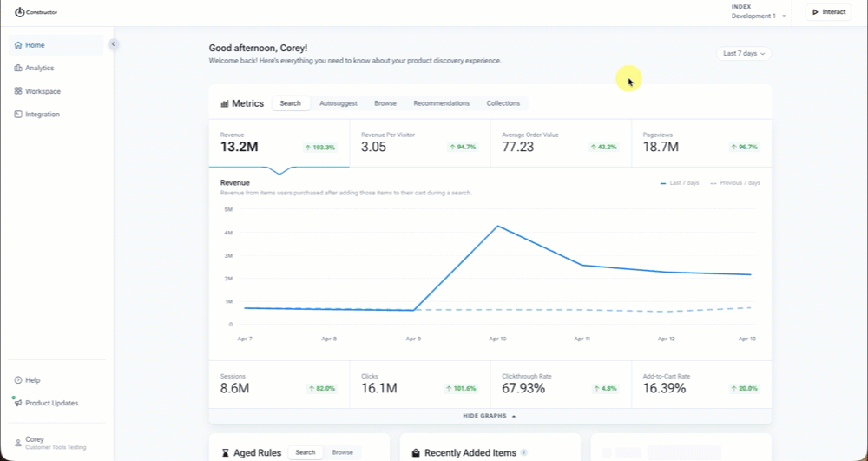
Task: Select the Collections metrics tab
Action: point(503,103)
